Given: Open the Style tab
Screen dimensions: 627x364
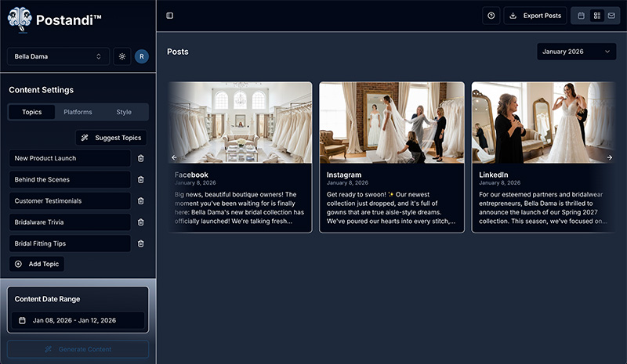Looking at the screenshot, I should coord(124,112).
